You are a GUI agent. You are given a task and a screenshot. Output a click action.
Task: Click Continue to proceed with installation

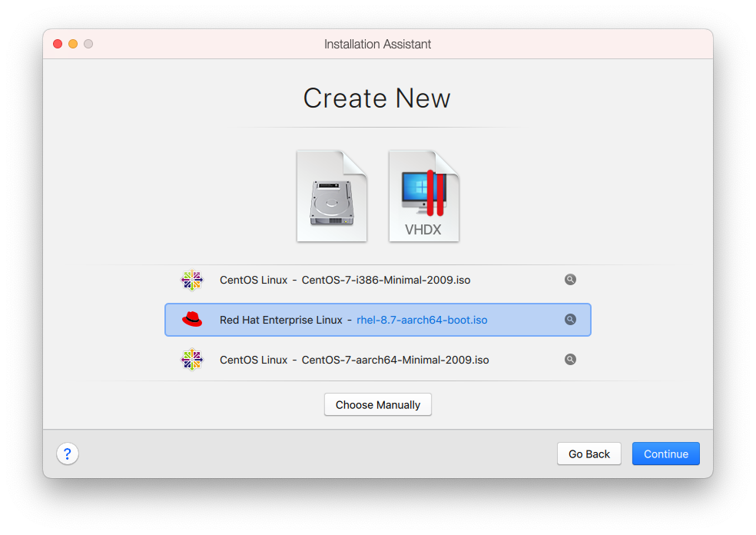pyautogui.click(x=665, y=454)
